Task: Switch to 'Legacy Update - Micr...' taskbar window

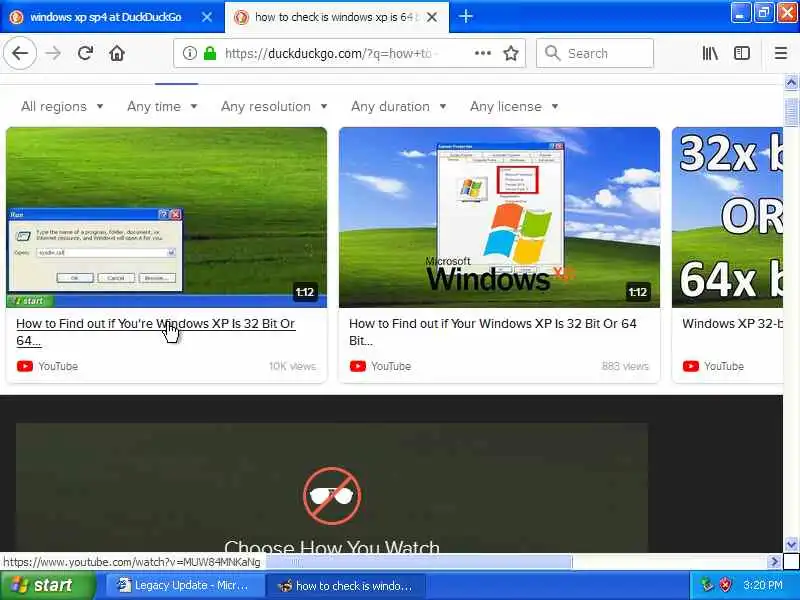Action: tap(183, 585)
